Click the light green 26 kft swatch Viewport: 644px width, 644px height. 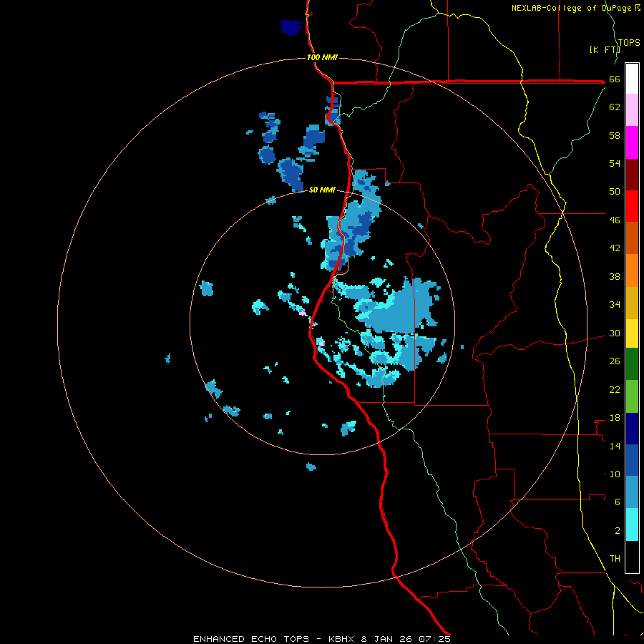click(632, 396)
